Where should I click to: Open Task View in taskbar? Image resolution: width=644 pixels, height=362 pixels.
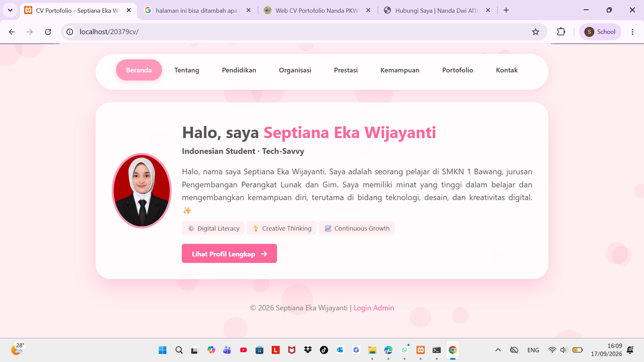[195, 350]
